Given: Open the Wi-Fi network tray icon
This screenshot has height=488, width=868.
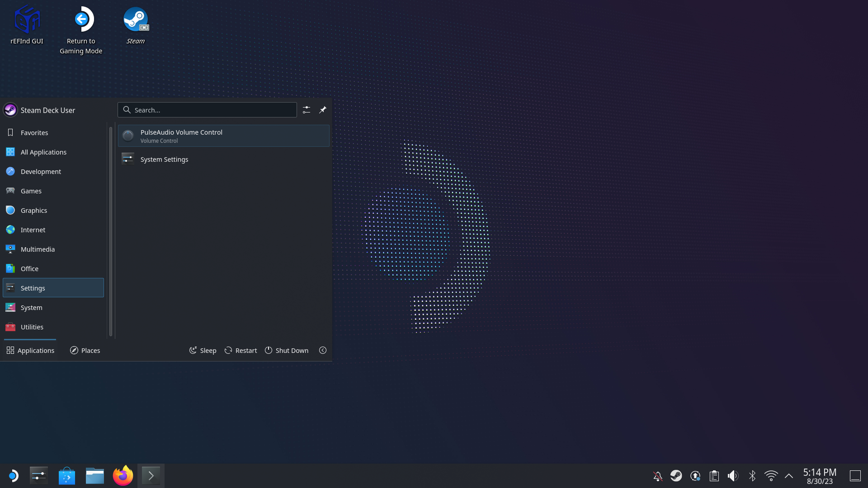Looking at the screenshot, I should 771,475.
